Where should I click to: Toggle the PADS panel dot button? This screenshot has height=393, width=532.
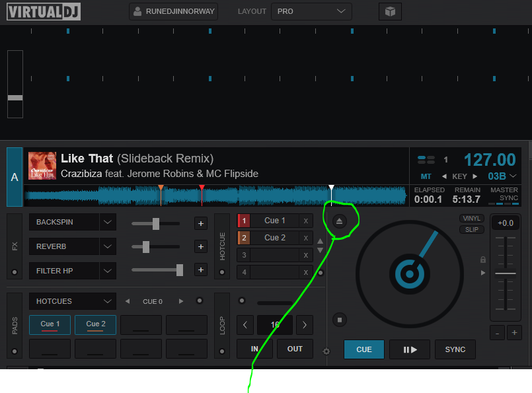pos(15,351)
